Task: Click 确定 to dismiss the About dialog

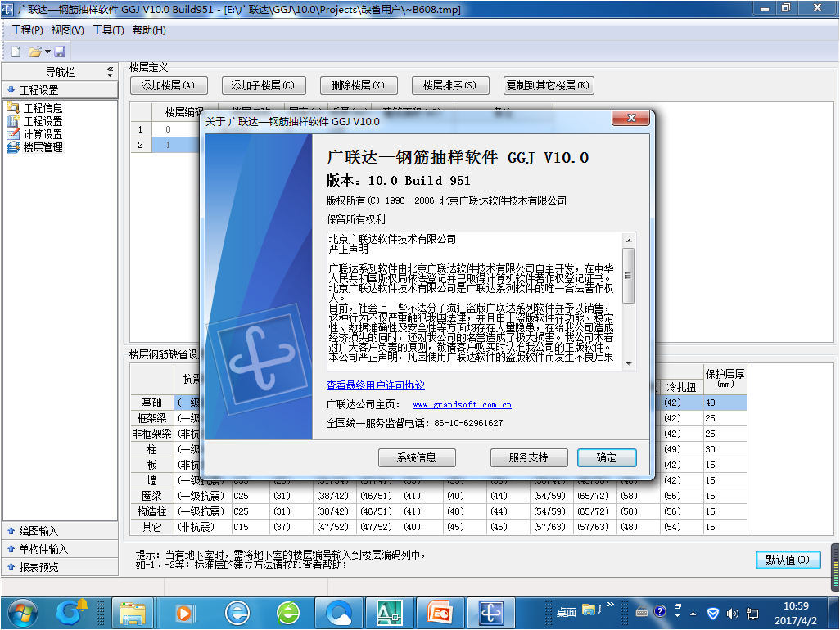Action: 607,457
